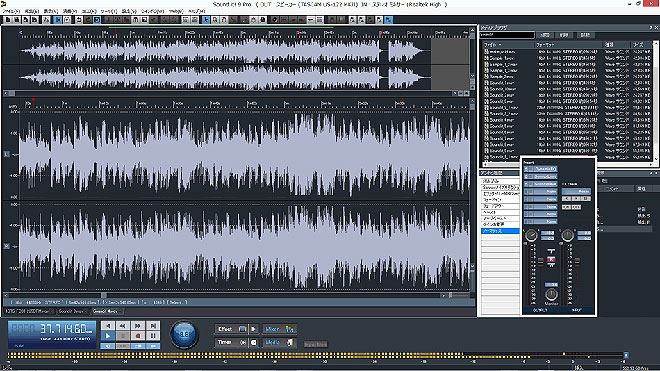Click the icon next to the Timer button
Viewport: 660px width, 371px height.
pos(253,342)
